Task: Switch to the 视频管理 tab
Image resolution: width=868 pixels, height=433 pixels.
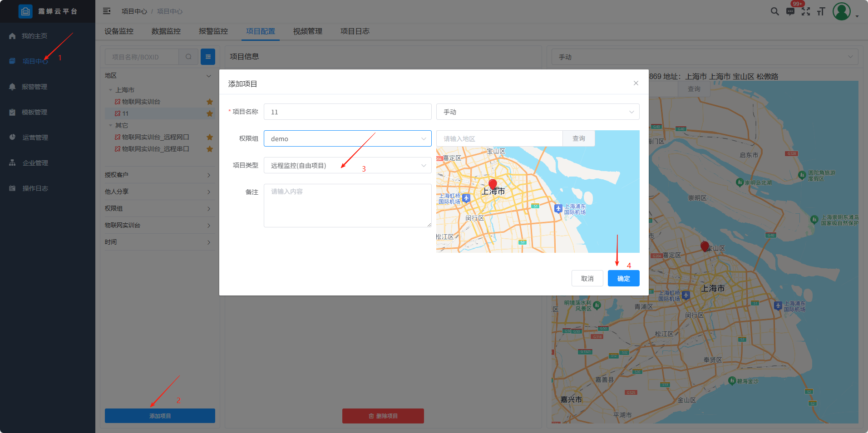Action: pyautogui.click(x=307, y=31)
